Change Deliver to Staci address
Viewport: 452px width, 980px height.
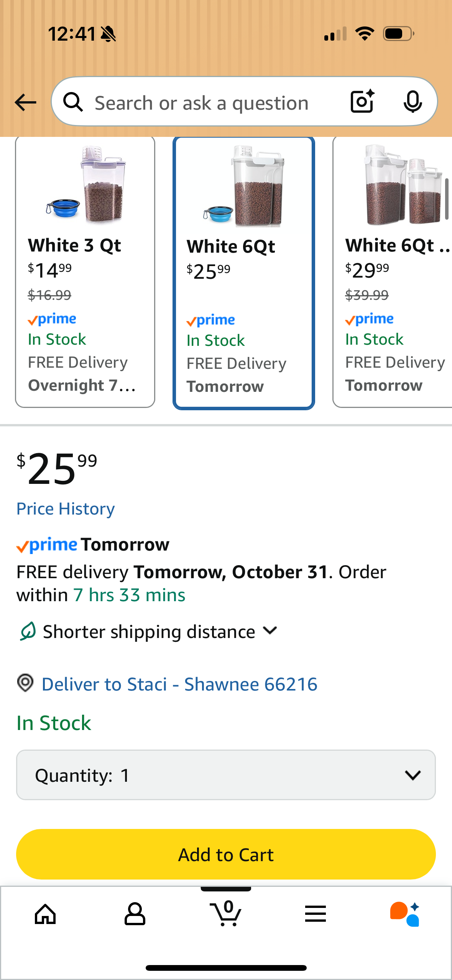tap(179, 684)
